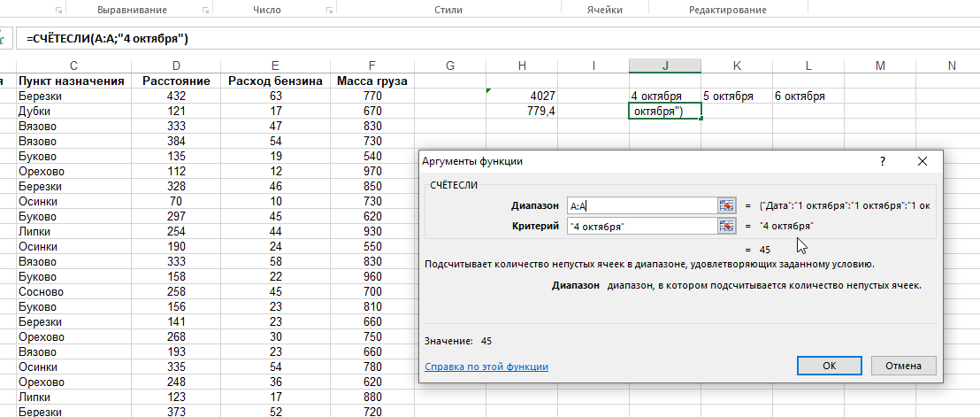Select column F header
980x417 pixels.
tap(372, 66)
